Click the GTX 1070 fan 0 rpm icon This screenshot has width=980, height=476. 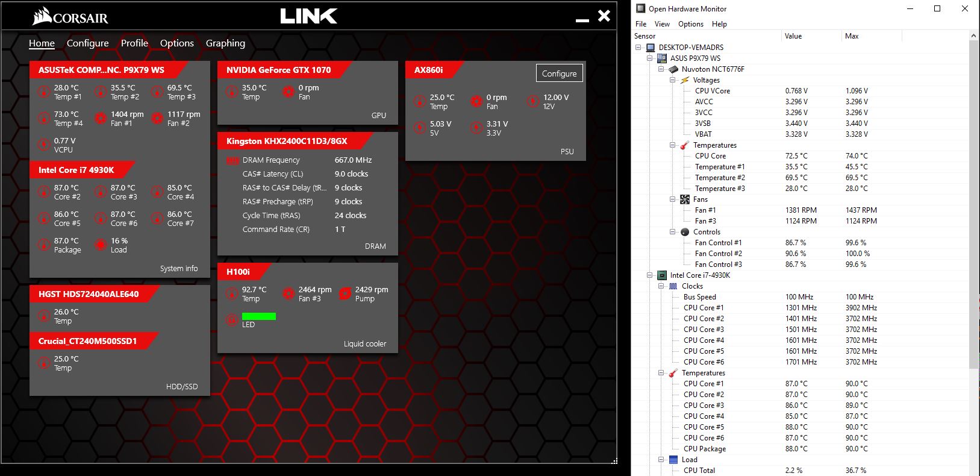(x=289, y=92)
